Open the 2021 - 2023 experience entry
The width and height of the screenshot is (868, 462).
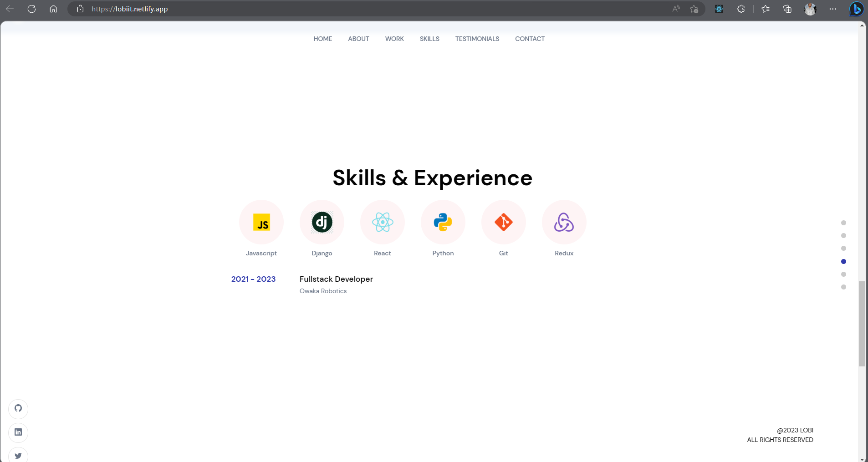(x=254, y=279)
